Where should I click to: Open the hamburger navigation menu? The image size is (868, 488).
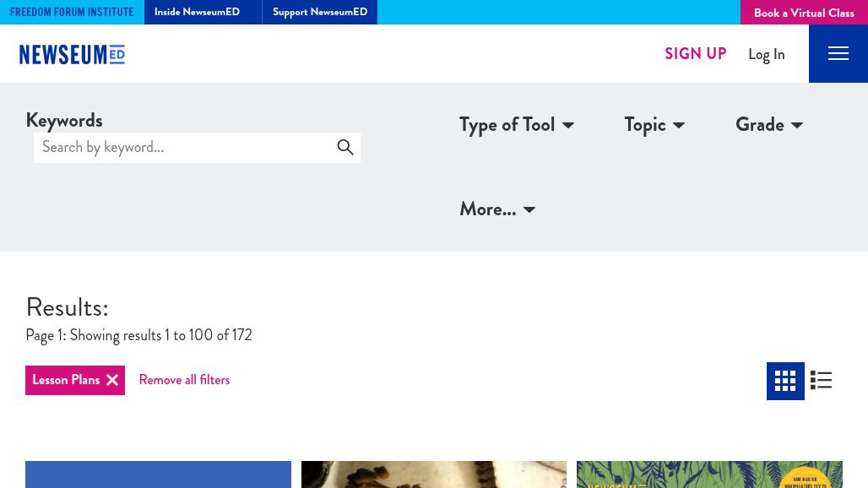[838, 53]
